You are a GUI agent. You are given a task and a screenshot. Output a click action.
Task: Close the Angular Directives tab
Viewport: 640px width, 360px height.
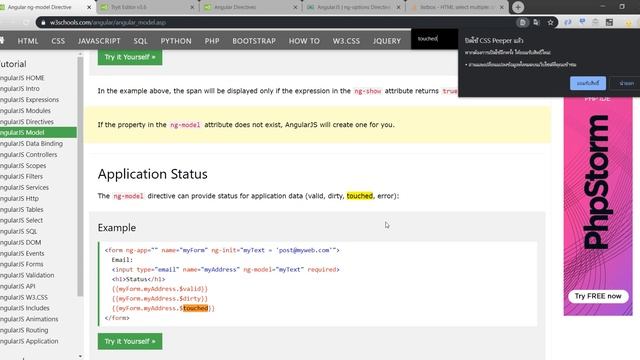[296, 7]
